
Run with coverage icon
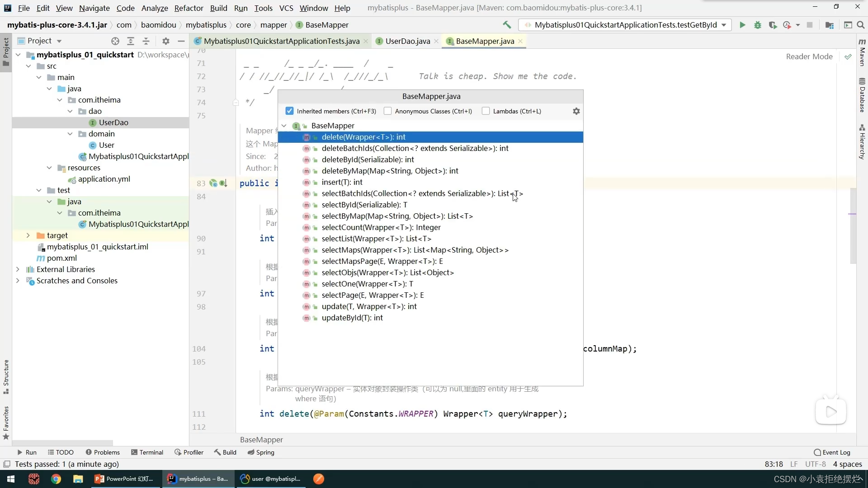click(773, 25)
